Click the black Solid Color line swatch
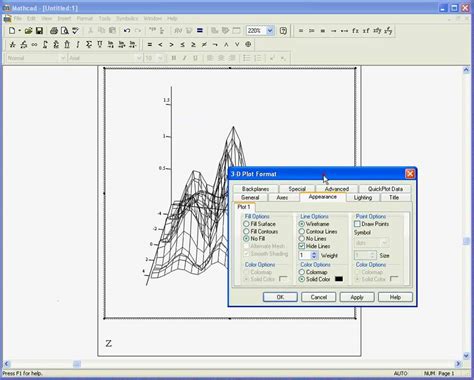The width and height of the screenshot is (474, 380). click(339, 279)
